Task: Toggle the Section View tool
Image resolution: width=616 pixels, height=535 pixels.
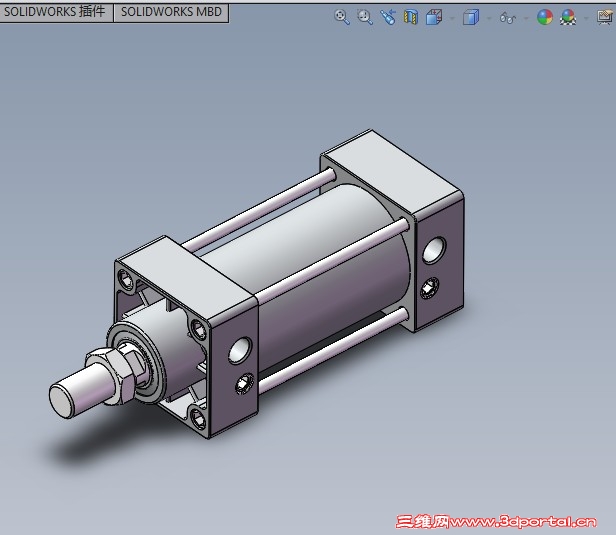Action: point(411,17)
